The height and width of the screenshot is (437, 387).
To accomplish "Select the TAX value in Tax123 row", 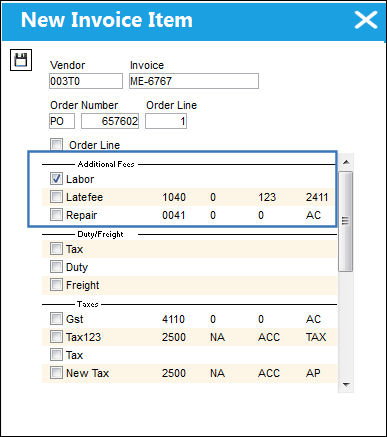I will coord(316,337).
